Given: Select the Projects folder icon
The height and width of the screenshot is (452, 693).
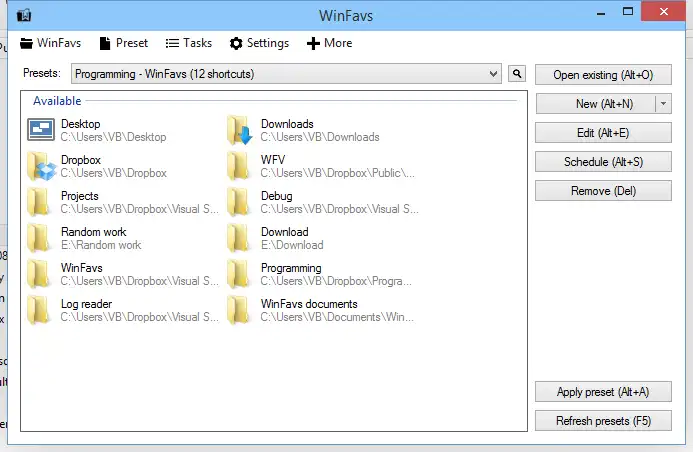Looking at the screenshot, I should pos(38,202).
